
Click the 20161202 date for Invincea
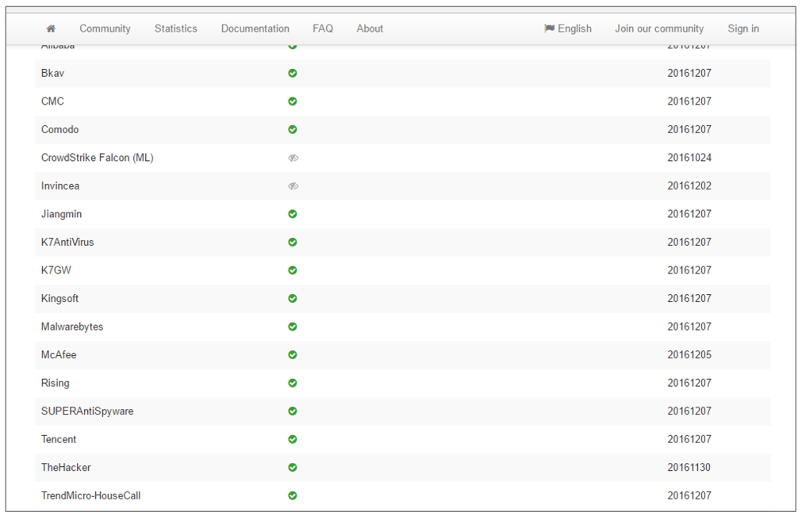coord(689,186)
